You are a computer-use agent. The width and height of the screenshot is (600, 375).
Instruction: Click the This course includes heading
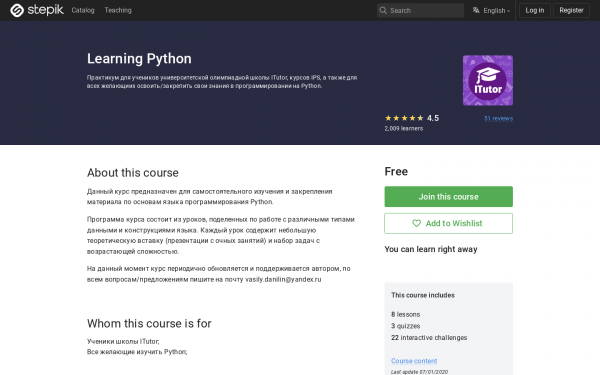[423, 295]
